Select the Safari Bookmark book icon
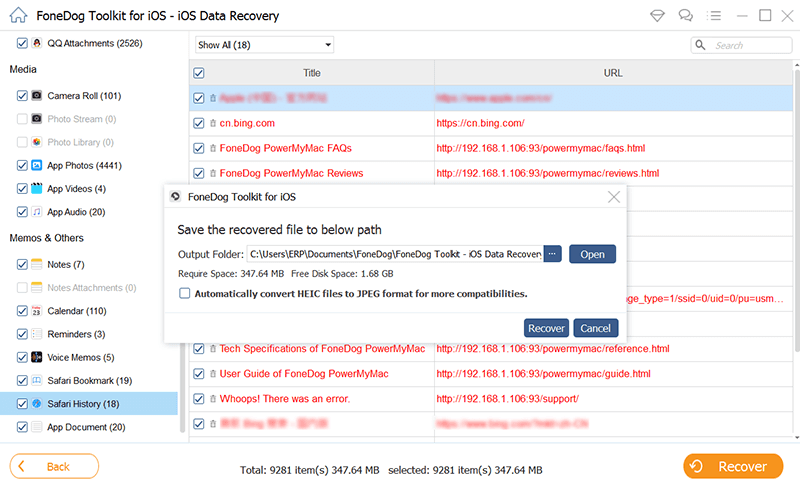The height and width of the screenshot is (489, 800). click(37, 380)
